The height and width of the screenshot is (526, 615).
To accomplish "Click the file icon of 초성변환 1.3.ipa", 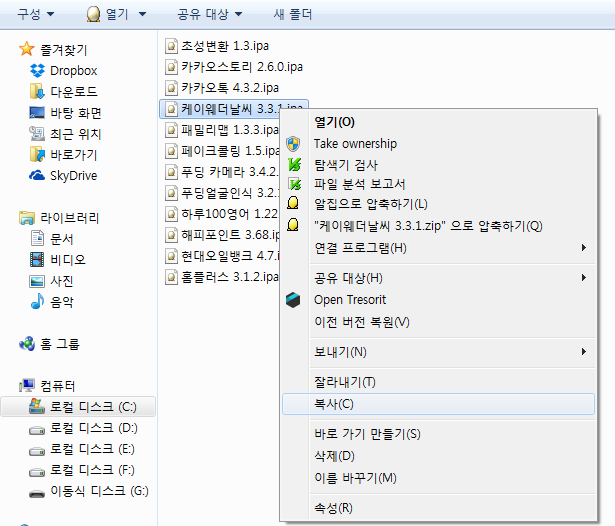I will click(171, 46).
